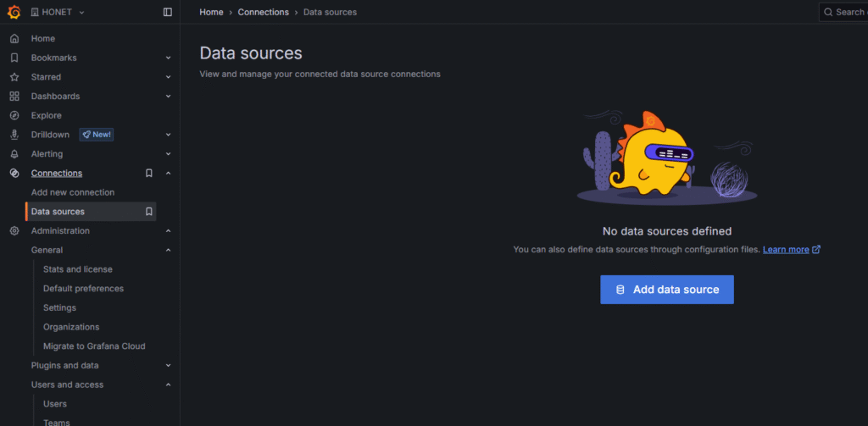Expand the Dashboards menu chevron

[168, 97]
